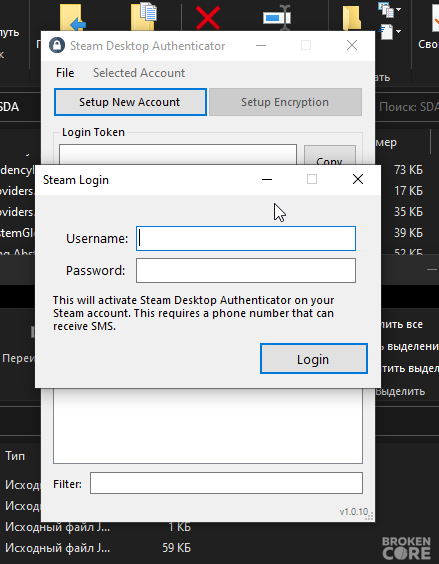439x564 pixels.
Task: Click the Filter field in Authenticator window
Action: click(226, 483)
